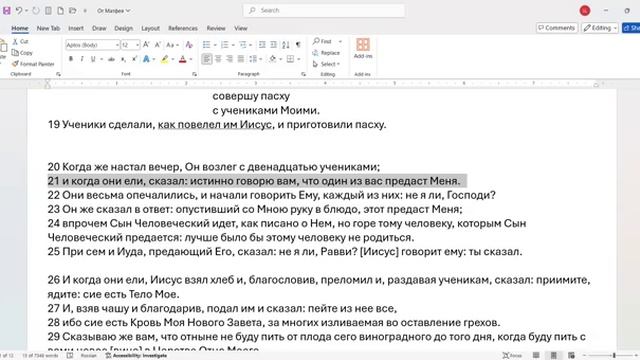Image resolution: width=640 pixels, height=360 pixels.
Task: Apply the yellow text highlight color
Action: (x=164, y=59)
